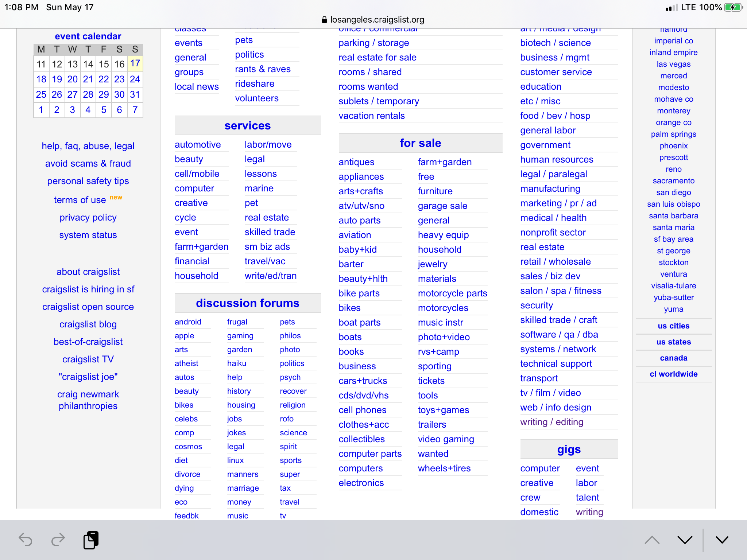
Task: Tap the down chevron next-field arrow
Action: [685, 540]
